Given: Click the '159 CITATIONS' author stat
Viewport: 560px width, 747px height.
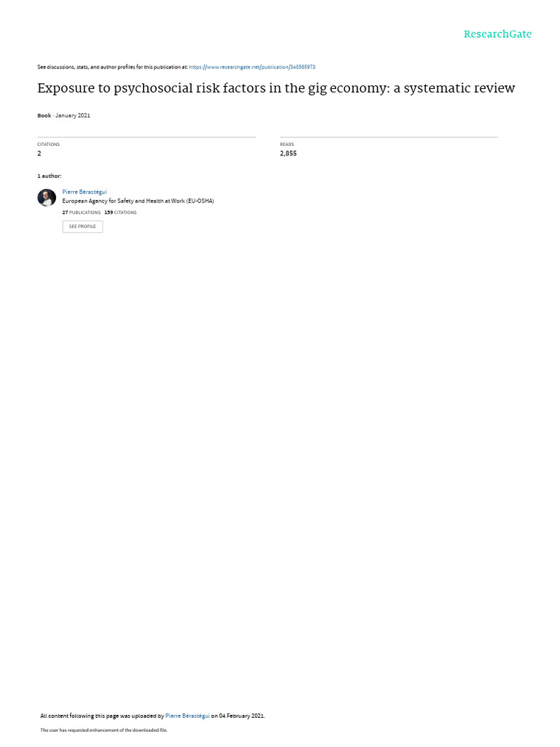Looking at the screenshot, I should pyautogui.click(x=120, y=212).
